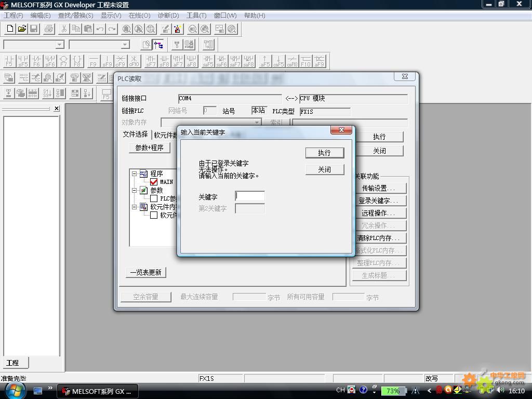This screenshot has height=399, width=532.
Task: Insert normally open contact F5
Action: [x=9, y=61]
